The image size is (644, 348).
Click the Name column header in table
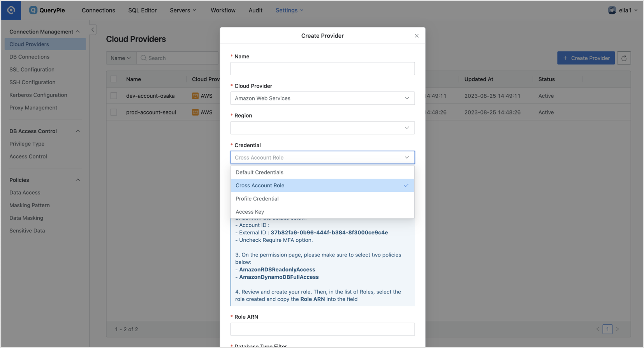pos(134,79)
